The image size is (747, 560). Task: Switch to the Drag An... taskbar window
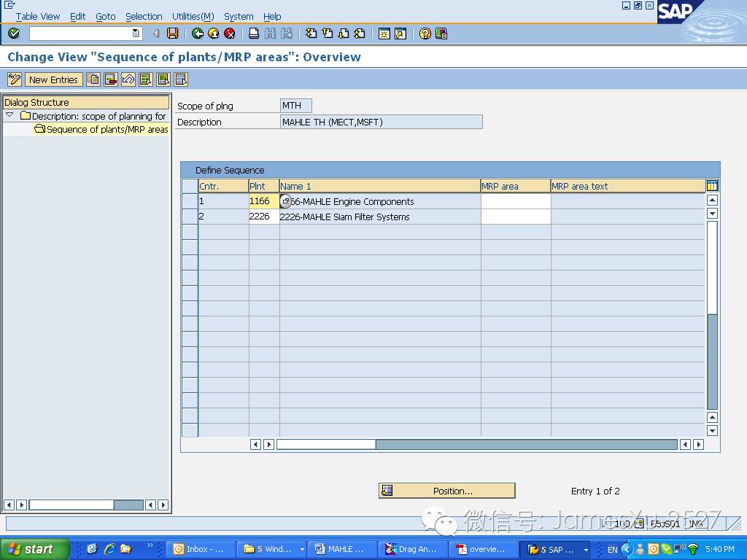tap(414, 548)
